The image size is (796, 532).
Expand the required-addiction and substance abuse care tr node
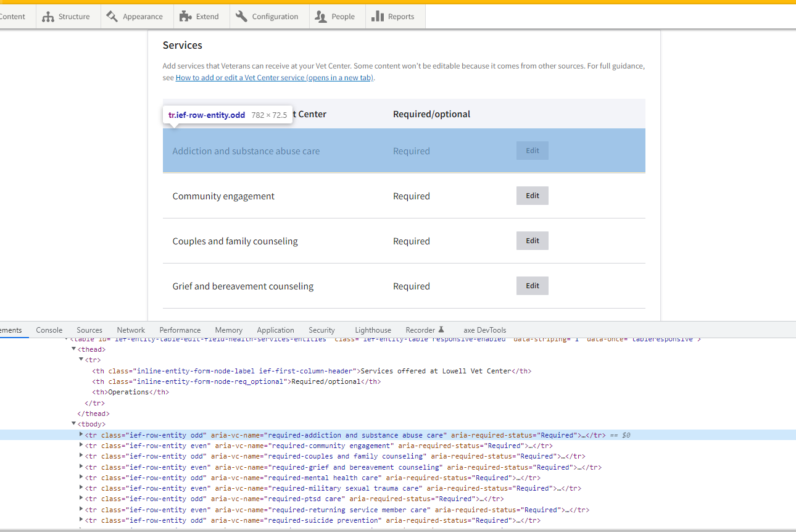coord(81,435)
